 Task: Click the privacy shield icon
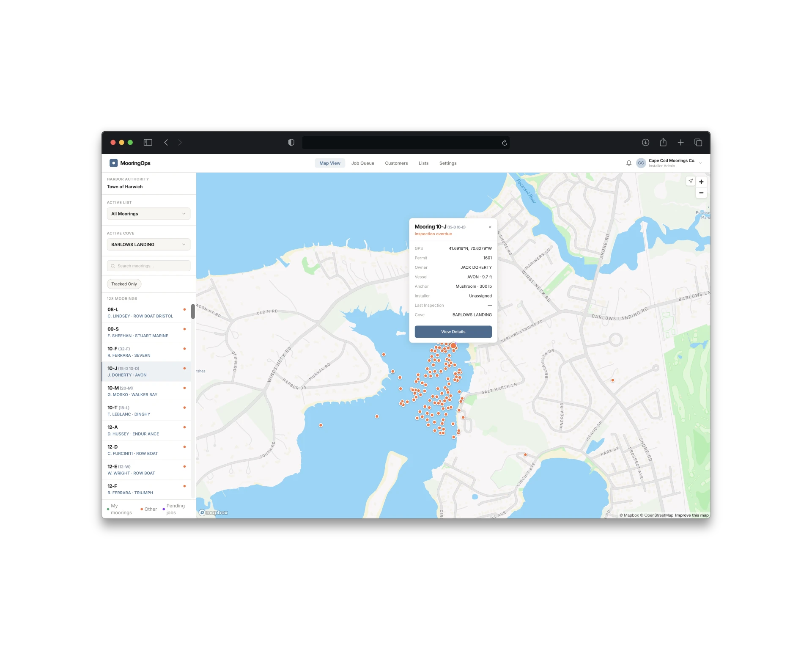tap(291, 142)
